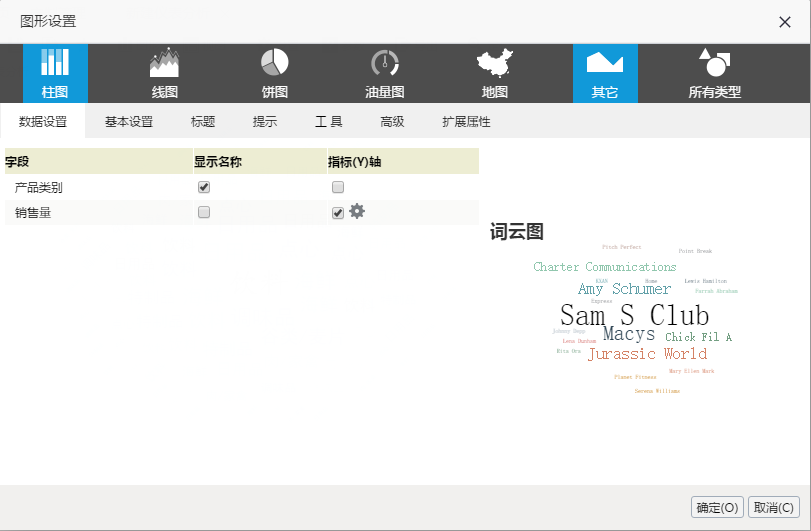This screenshot has height=531, width=811.
Task: Click Amy Schumer in word cloud
Action: coord(624,289)
